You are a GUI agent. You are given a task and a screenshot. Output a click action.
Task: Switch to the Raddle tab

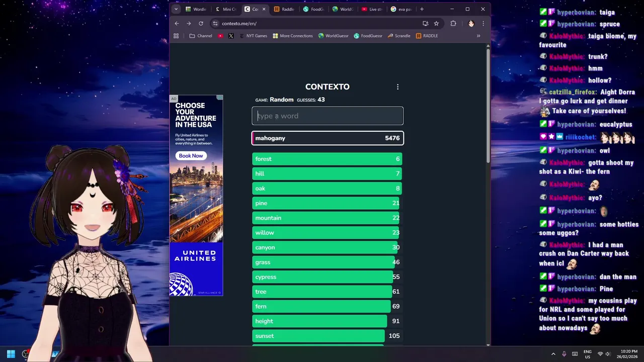tap(284, 9)
